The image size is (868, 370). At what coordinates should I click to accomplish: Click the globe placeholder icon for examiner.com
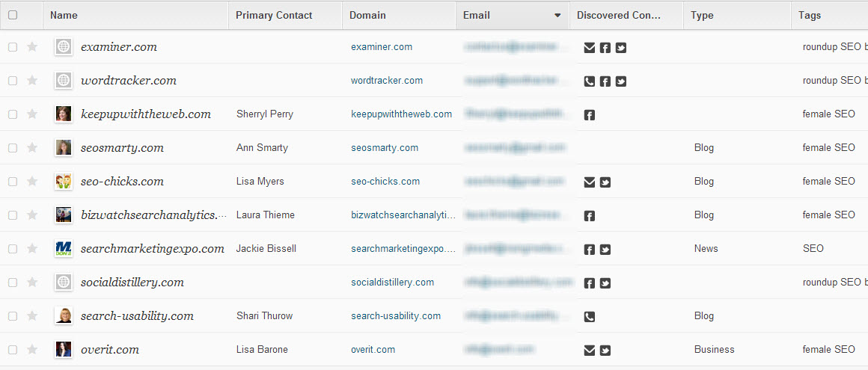(64, 47)
